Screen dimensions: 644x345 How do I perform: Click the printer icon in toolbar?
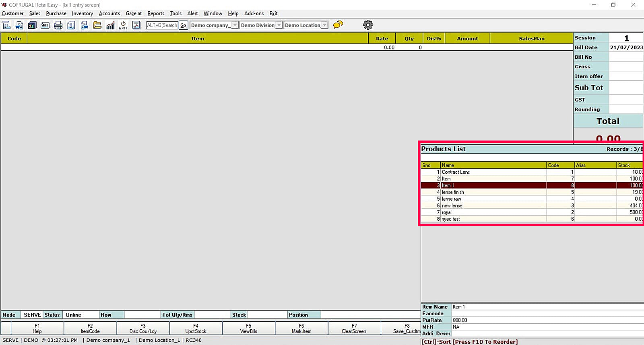pyautogui.click(x=58, y=25)
